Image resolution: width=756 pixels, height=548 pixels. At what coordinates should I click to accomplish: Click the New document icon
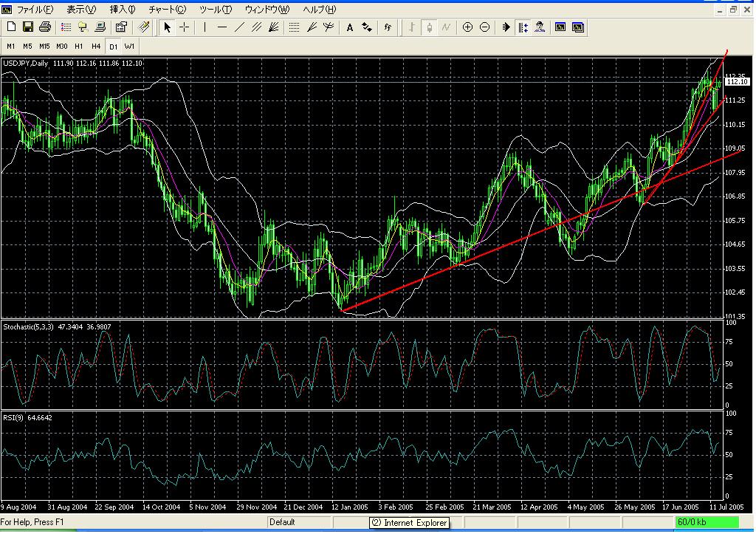(x=11, y=27)
